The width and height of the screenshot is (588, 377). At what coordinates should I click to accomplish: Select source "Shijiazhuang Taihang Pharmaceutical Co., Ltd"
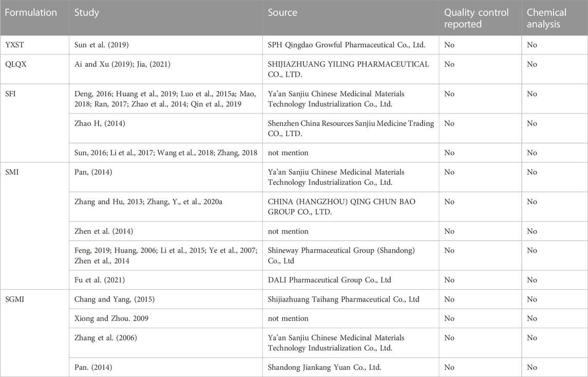(x=344, y=299)
